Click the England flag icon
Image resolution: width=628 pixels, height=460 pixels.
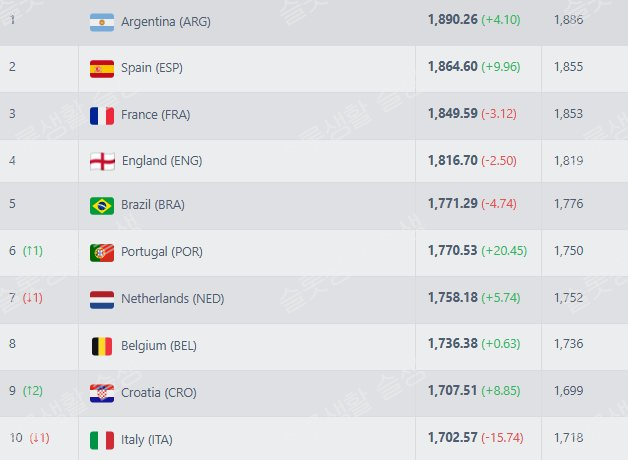[102, 161]
